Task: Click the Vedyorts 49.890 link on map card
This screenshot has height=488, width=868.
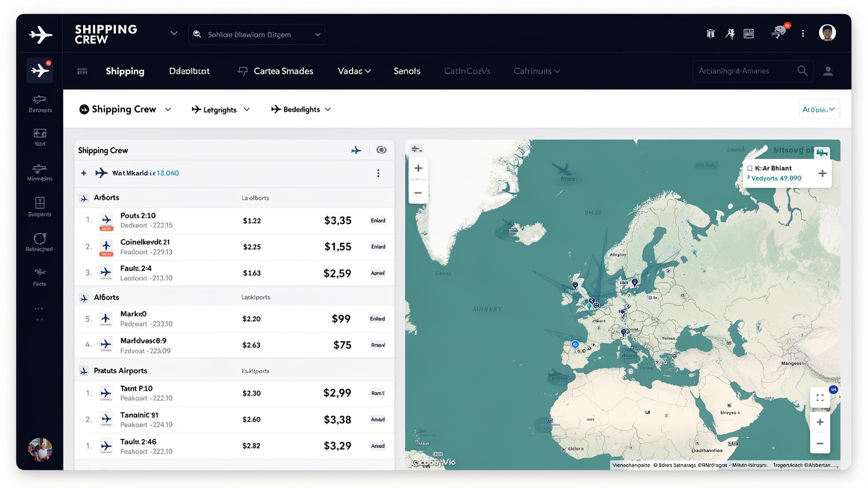Action: click(776, 178)
